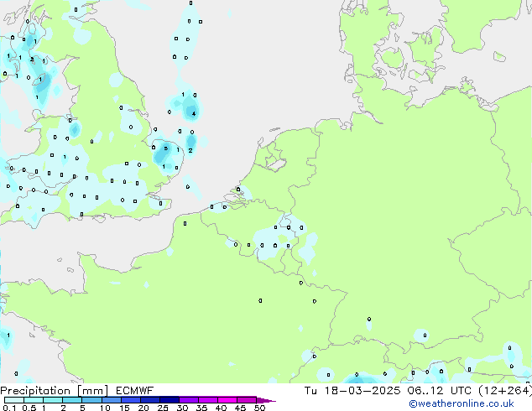
Task: Click the '0.5' legend scale number
Action: point(29,408)
